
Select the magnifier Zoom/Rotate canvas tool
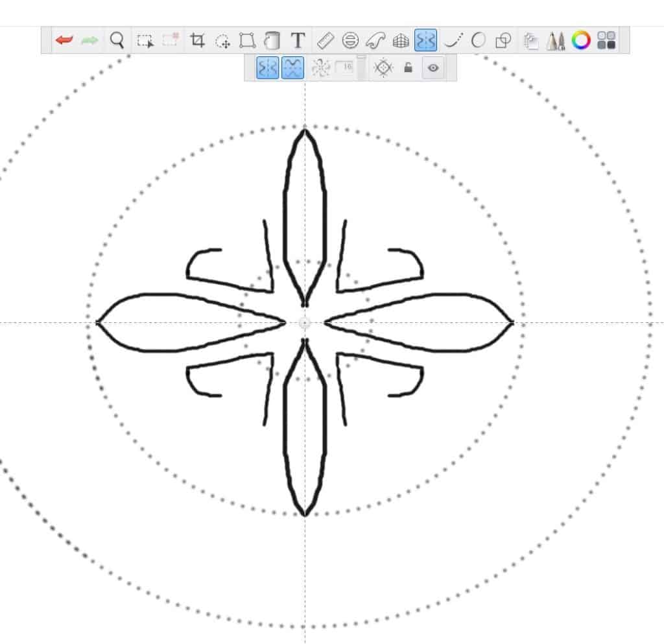click(117, 40)
